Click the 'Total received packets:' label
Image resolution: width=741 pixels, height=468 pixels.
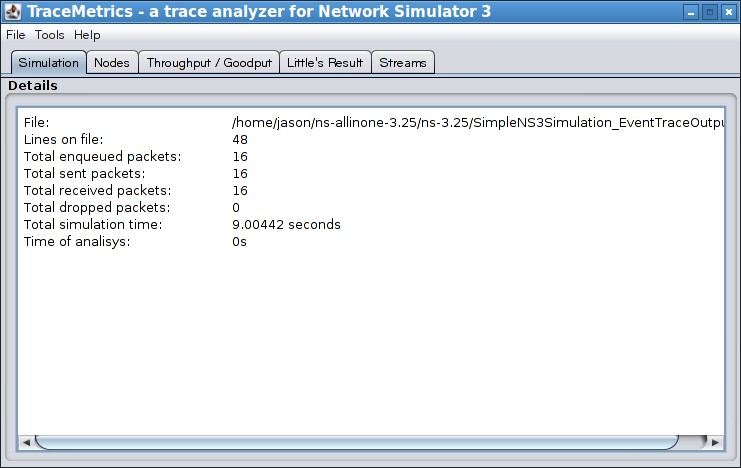pyautogui.click(x=97, y=191)
